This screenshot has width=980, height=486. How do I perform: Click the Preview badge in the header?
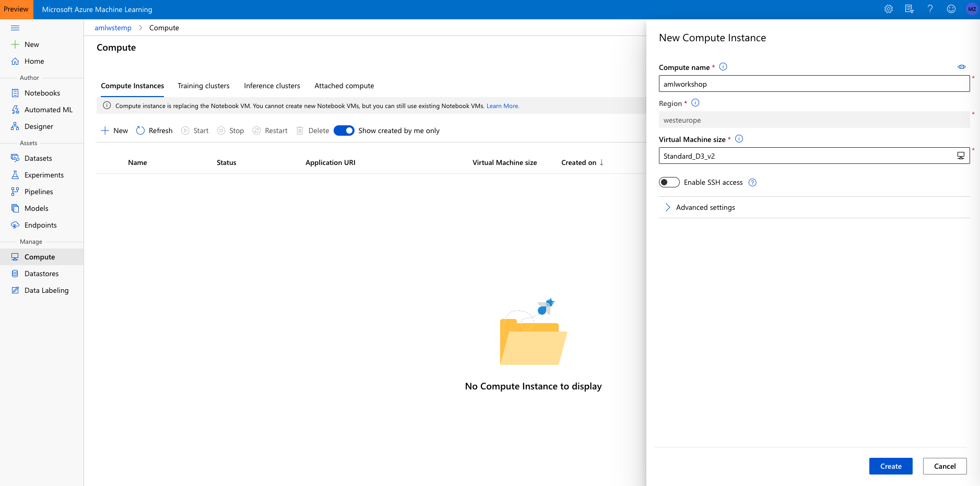(16, 9)
